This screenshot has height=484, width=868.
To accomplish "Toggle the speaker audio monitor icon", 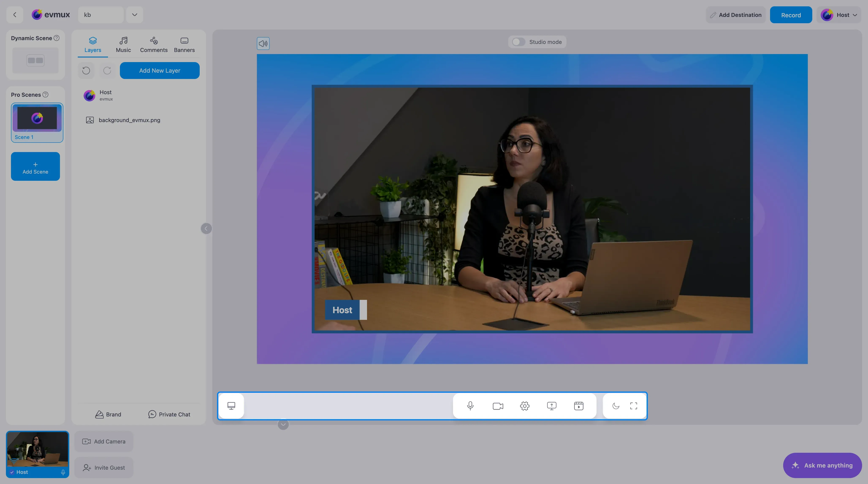I will [263, 44].
